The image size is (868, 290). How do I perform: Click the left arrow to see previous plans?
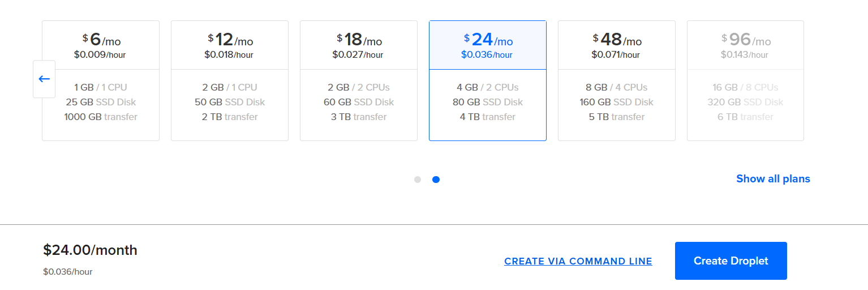(44, 79)
